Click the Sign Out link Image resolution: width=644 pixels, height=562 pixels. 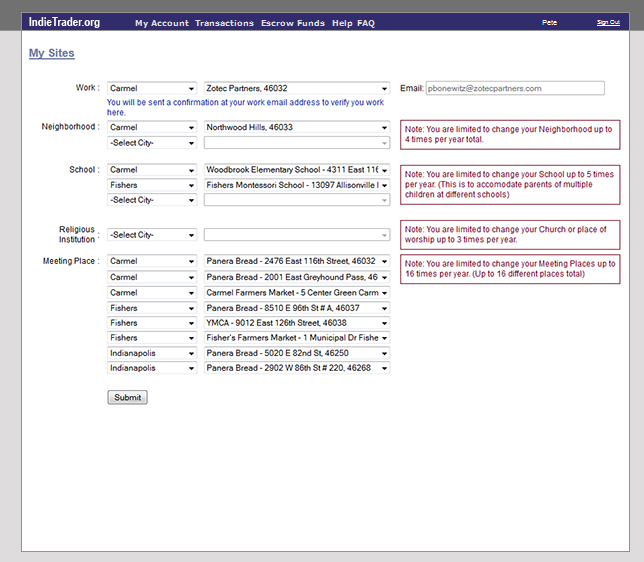click(608, 22)
